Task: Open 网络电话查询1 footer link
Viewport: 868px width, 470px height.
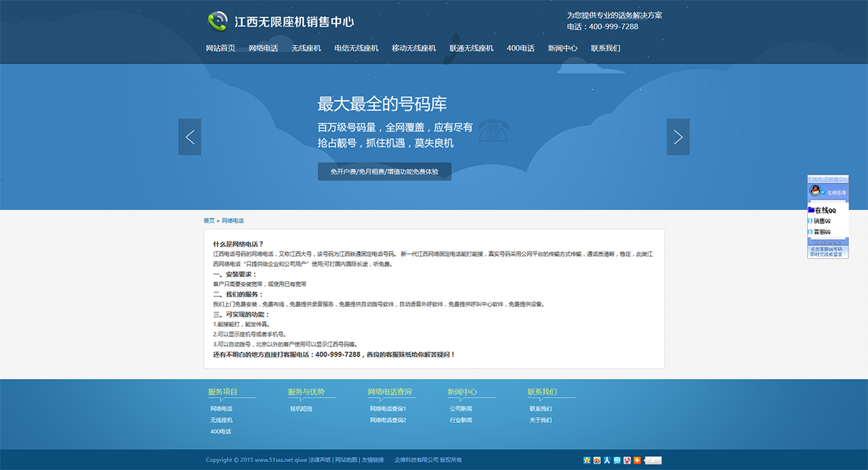Action: pyautogui.click(x=388, y=409)
